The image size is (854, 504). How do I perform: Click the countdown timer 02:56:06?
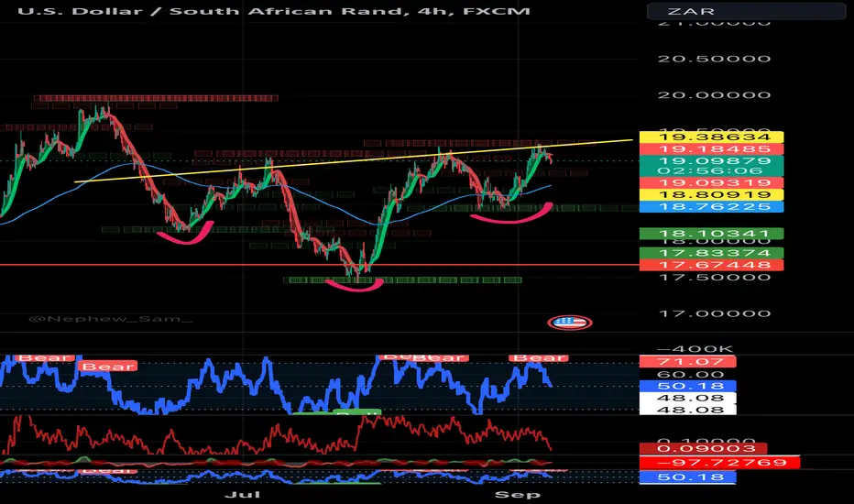point(711,171)
